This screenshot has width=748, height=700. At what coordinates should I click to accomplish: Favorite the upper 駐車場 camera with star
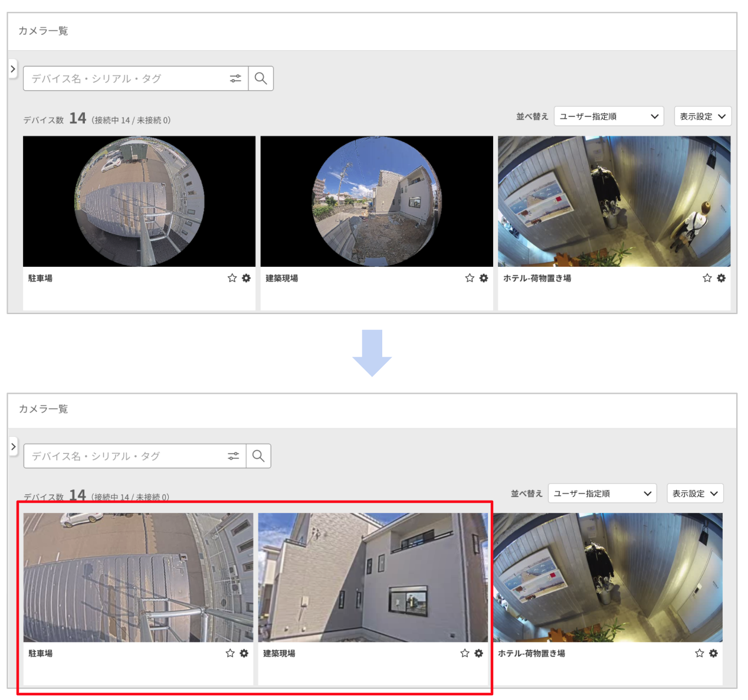click(x=232, y=278)
